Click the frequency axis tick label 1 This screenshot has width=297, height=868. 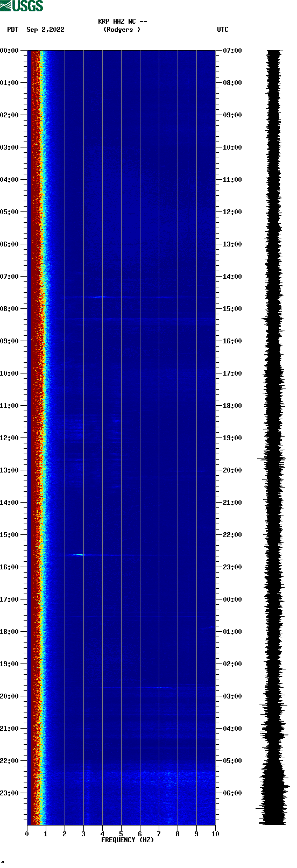pyautogui.click(x=46, y=834)
